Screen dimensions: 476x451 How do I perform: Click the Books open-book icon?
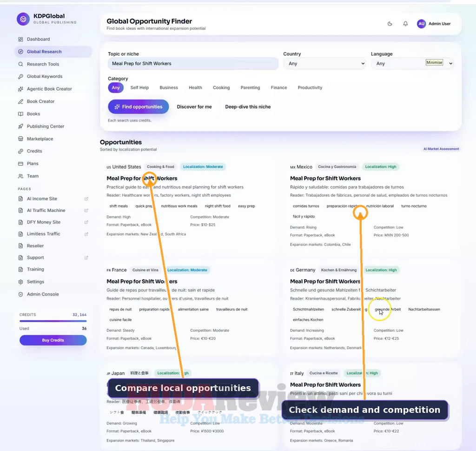[20, 114]
